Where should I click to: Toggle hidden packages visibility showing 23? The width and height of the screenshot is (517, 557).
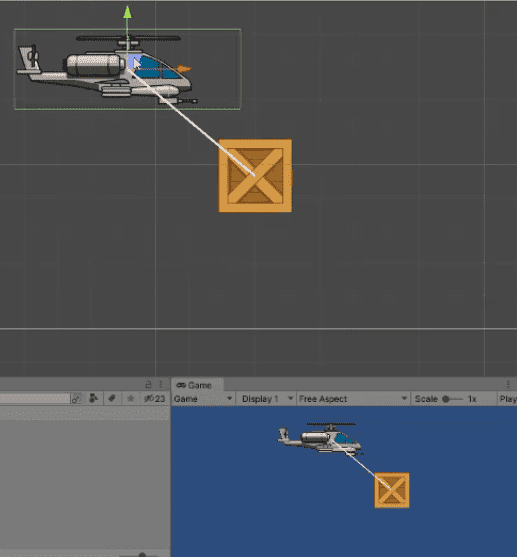coord(155,399)
